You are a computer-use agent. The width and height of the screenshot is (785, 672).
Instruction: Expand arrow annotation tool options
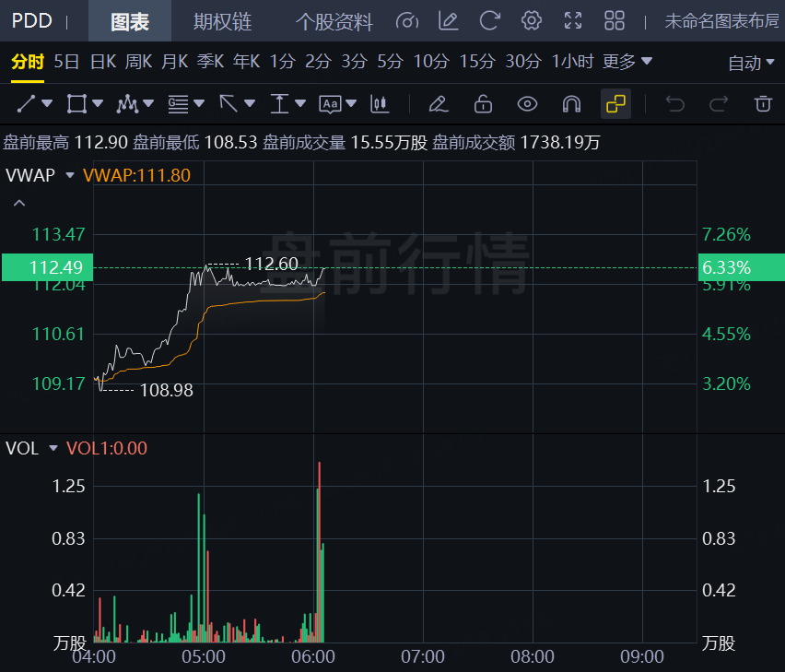[x=250, y=103]
